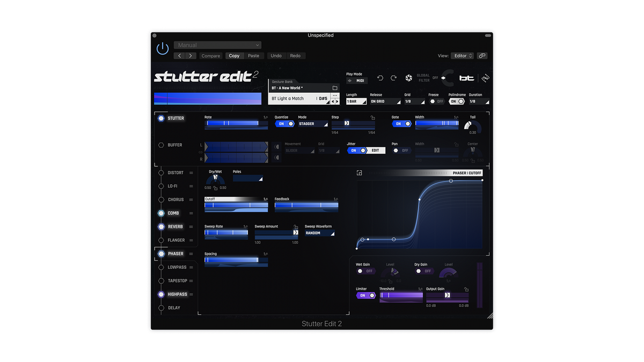This screenshot has width=644, height=362.
Task: Open the Poles dropdown
Action: 248,178
